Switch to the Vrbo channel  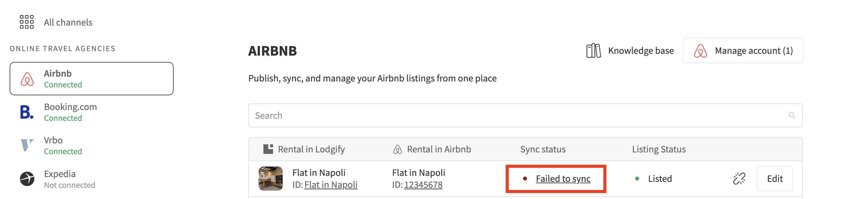click(63, 145)
